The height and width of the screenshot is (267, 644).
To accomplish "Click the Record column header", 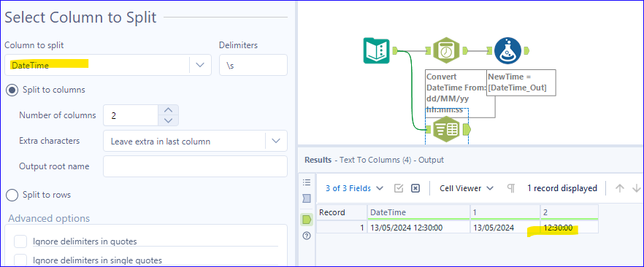I will point(341,212).
